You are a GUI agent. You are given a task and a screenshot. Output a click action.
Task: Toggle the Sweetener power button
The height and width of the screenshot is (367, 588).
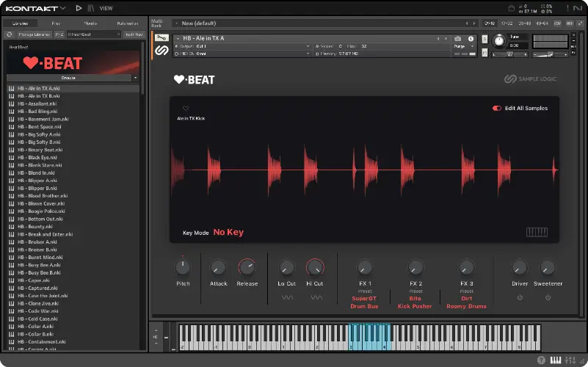point(548,297)
